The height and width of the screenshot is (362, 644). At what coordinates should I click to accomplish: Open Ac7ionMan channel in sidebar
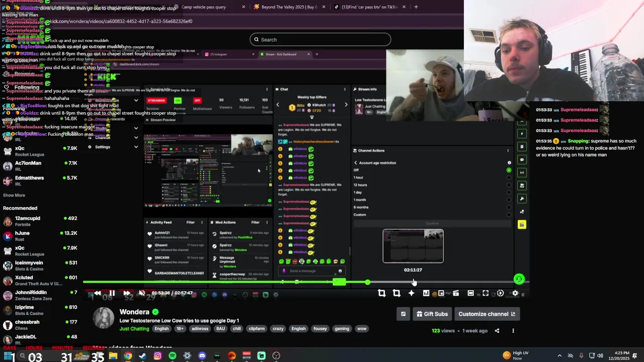tap(40, 166)
